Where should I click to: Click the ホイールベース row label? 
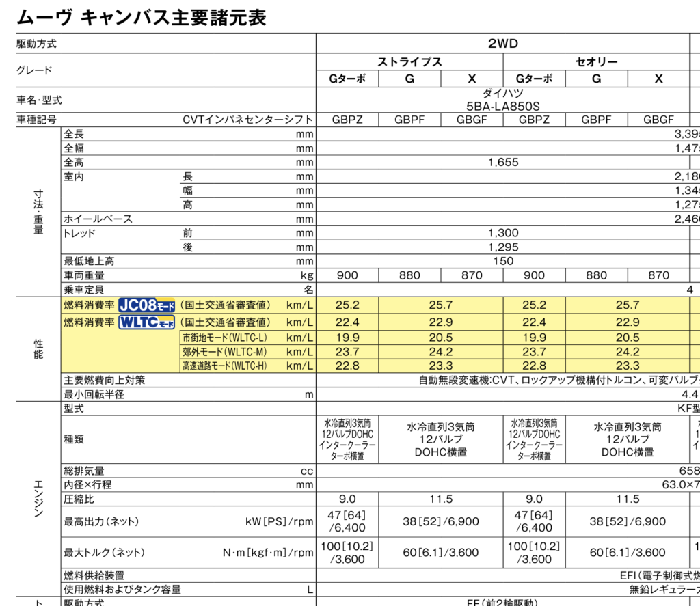(x=98, y=219)
